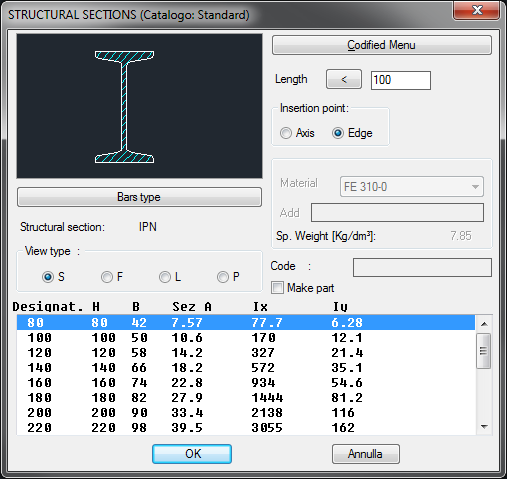This screenshot has width=507, height=479.
Task: Close the Structural Sections dialog
Action: click(x=476, y=10)
